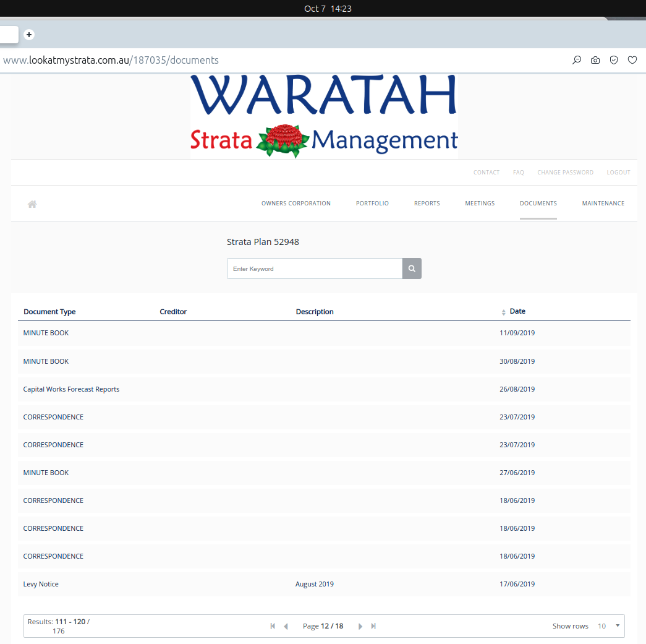This screenshot has width=646, height=644.
Task: Click the date 17/06/2019
Action: click(x=517, y=584)
